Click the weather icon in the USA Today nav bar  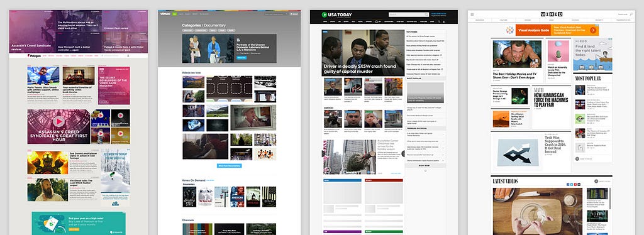tap(377, 21)
